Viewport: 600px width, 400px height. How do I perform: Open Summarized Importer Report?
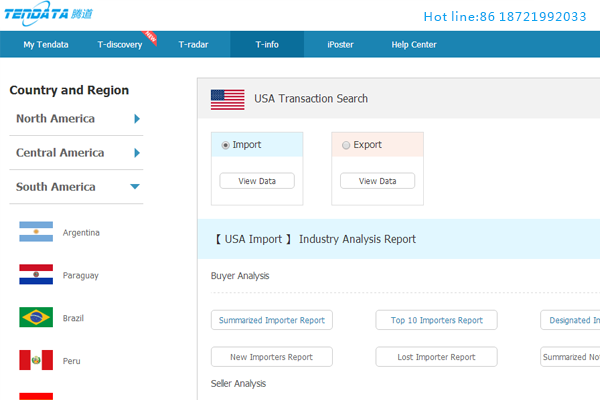point(272,320)
